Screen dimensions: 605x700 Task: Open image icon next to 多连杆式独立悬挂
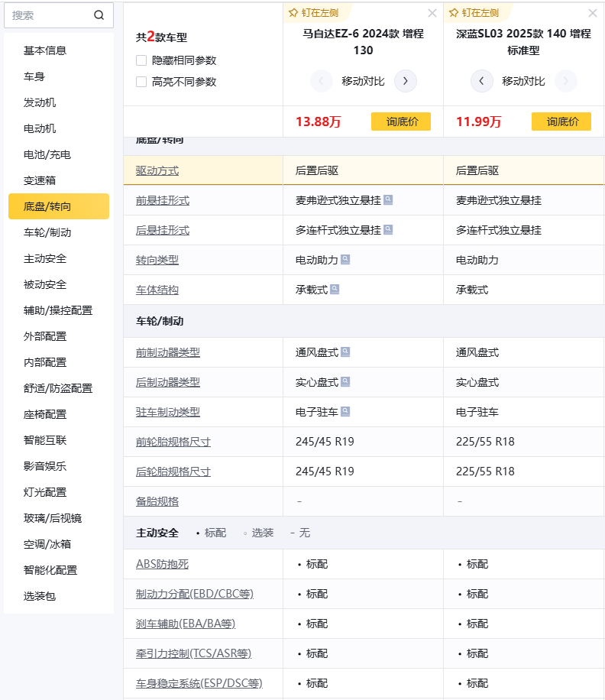[388, 229]
